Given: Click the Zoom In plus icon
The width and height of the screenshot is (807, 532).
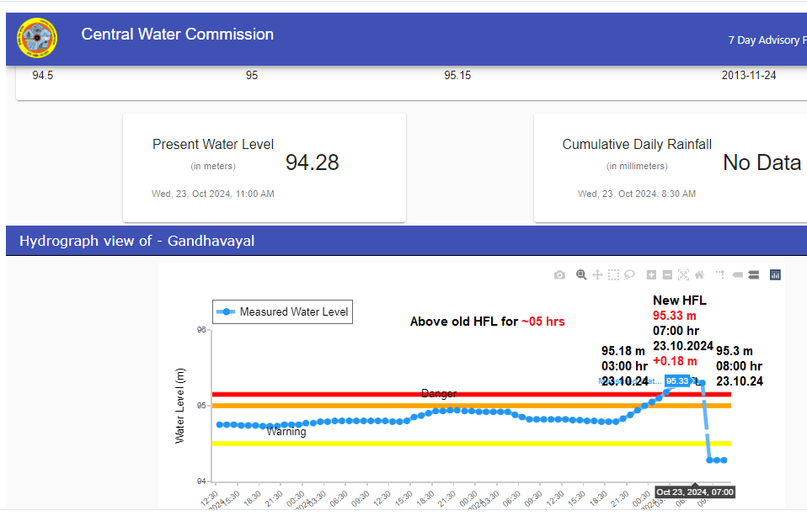Looking at the screenshot, I should coord(651,274).
